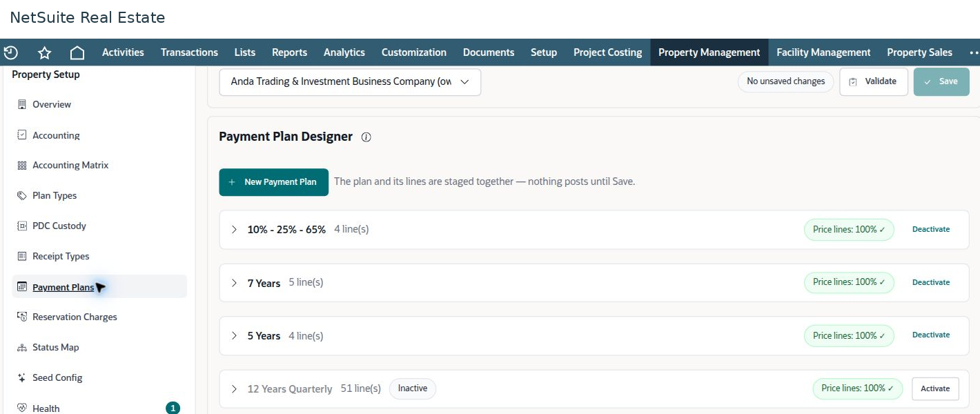The width and height of the screenshot is (980, 414).
Task: Expand the 5 Years payment plan
Action: click(234, 336)
